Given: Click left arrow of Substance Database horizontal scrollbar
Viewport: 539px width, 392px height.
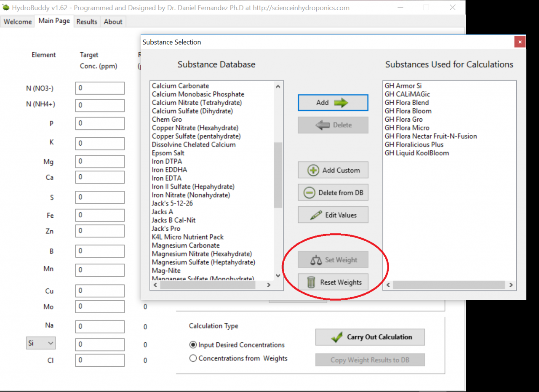Looking at the screenshot, I should pyautogui.click(x=155, y=285).
